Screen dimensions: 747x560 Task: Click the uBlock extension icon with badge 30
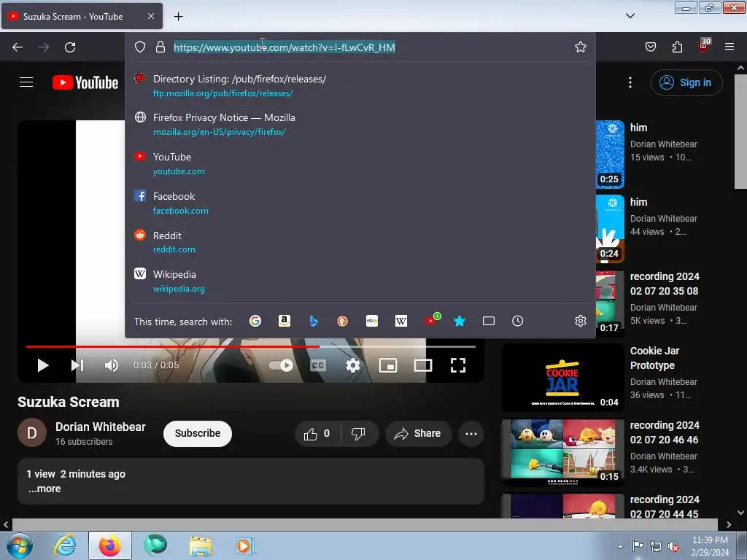(704, 46)
